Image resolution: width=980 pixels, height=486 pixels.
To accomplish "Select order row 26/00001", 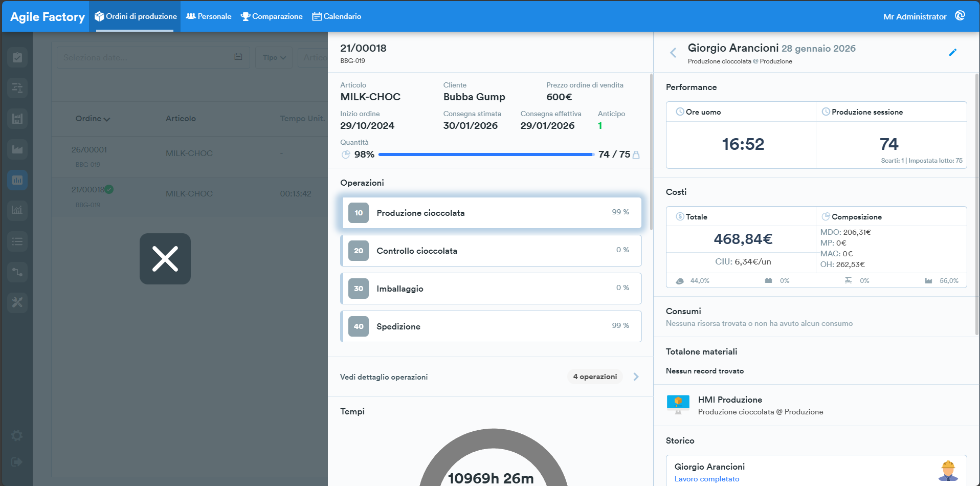I will point(189,157).
